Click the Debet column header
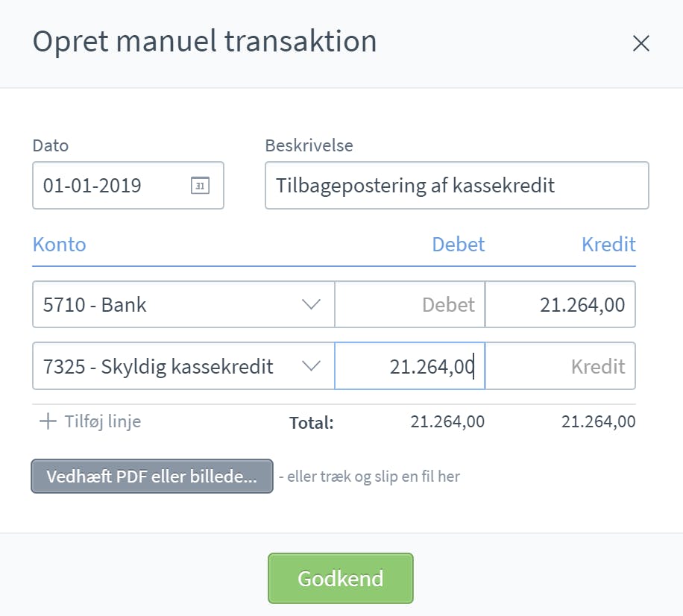This screenshot has height=616, width=683. [459, 245]
